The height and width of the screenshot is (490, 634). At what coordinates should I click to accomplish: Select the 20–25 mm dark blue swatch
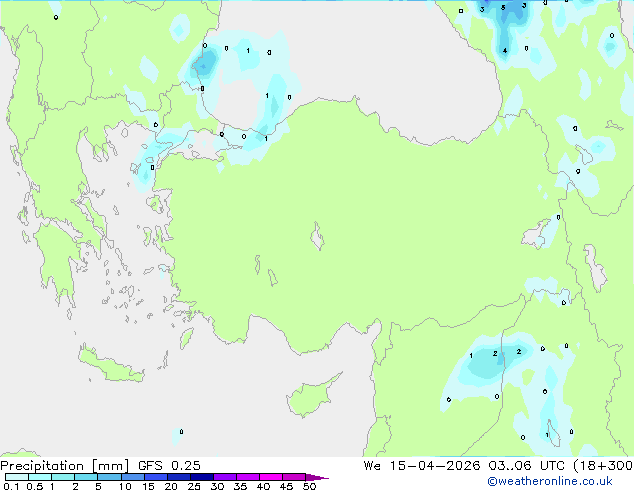[x=178, y=477]
